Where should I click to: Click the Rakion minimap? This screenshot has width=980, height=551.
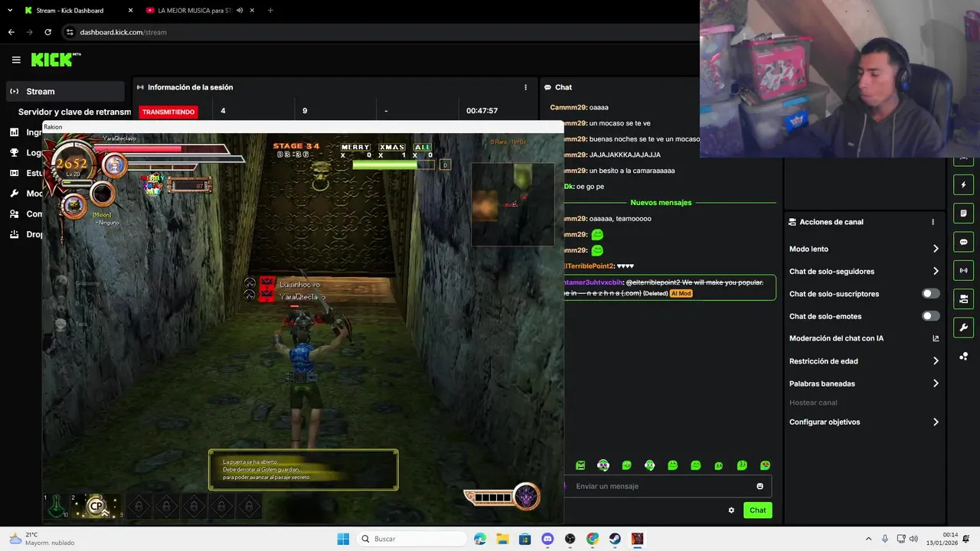click(512, 204)
